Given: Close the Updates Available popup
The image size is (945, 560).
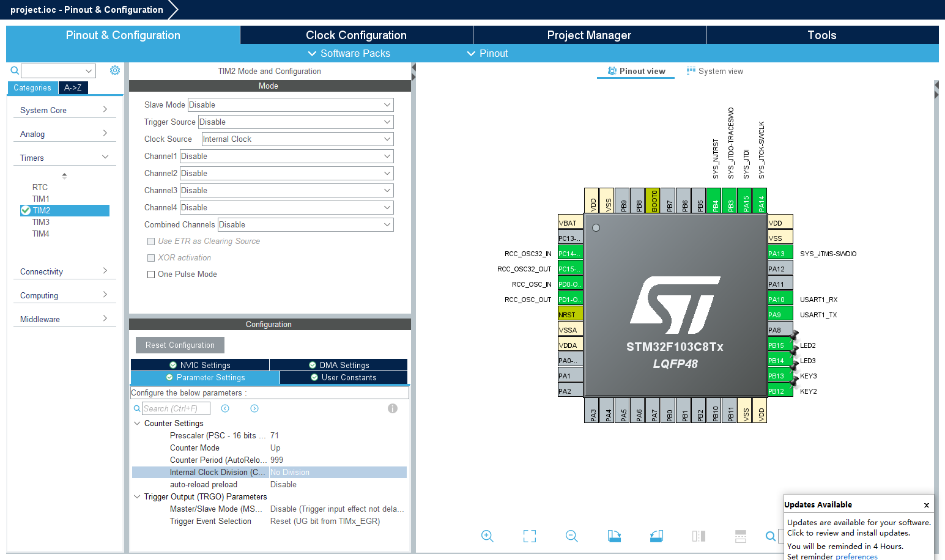Looking at the screenshot, I should tap(927, 505).
